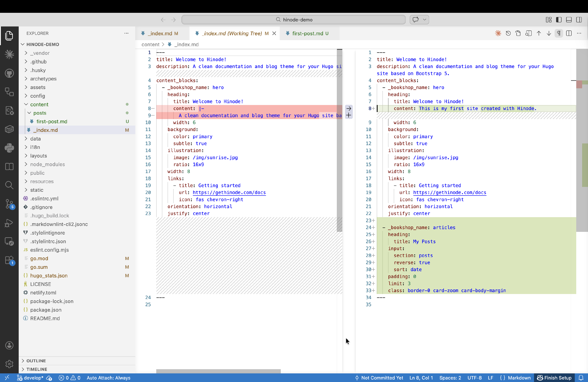
Task: Click the hinode-demo command center search box
Action: coord(294,20)
